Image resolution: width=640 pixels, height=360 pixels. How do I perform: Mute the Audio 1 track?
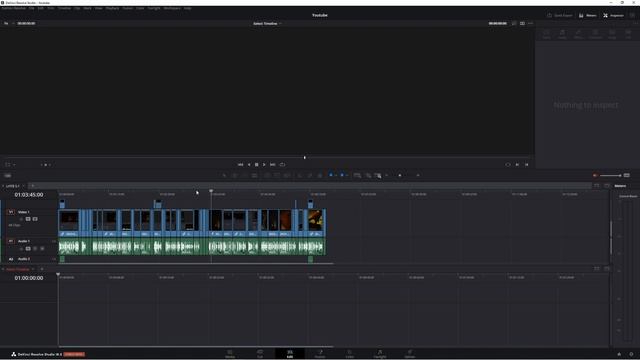click(x=42, y=249)
